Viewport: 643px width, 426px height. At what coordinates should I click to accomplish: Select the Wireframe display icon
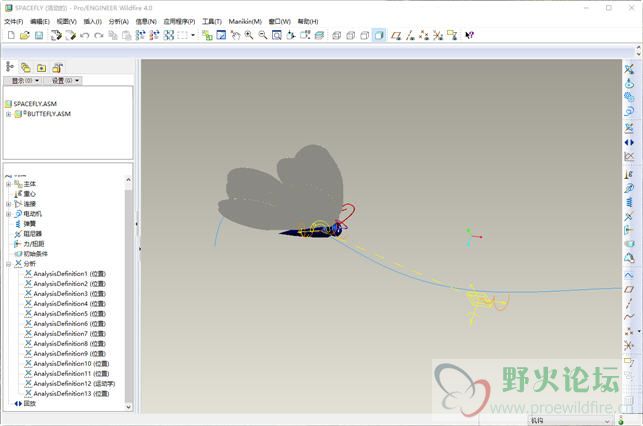336,35
